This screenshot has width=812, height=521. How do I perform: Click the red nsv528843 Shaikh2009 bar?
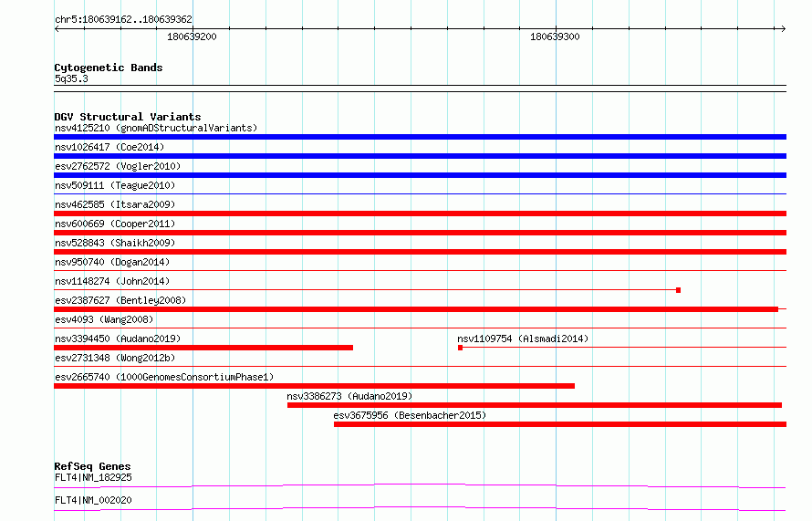[x=420, y=252]
